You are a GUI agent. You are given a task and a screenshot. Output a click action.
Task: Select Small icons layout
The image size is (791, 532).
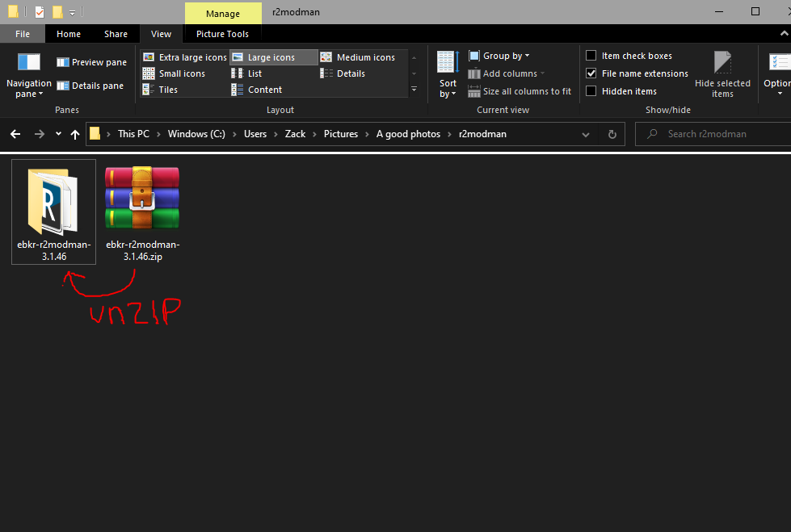174,73
